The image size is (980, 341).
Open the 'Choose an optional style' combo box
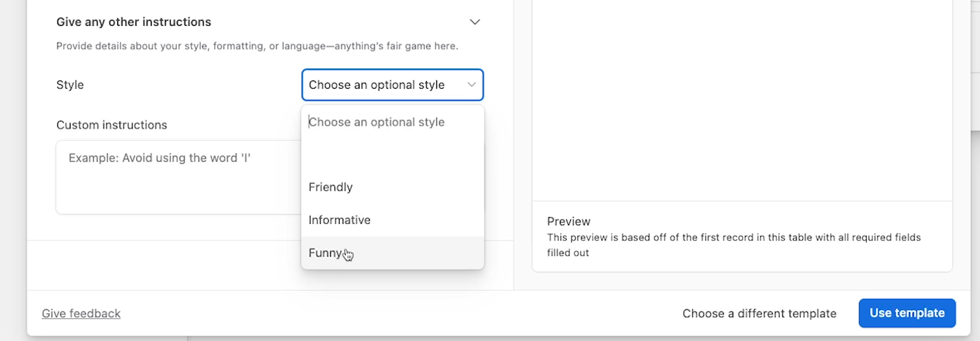click(x=384, y=85)
